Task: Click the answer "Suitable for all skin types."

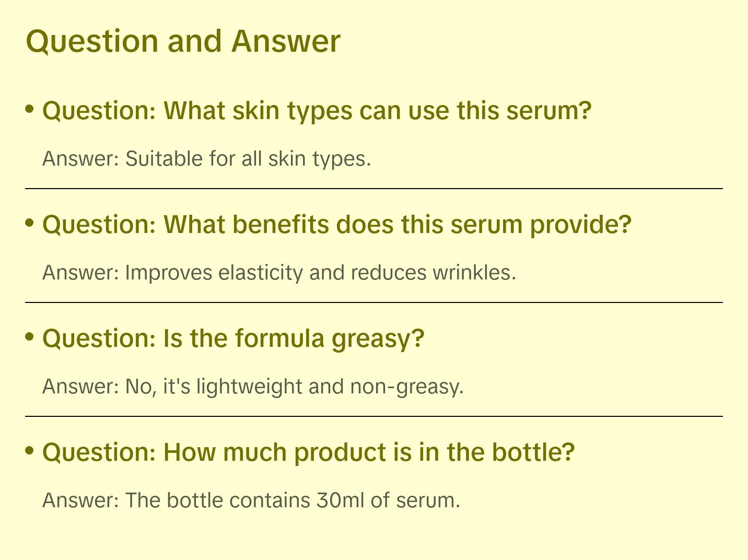Action: 248,159
